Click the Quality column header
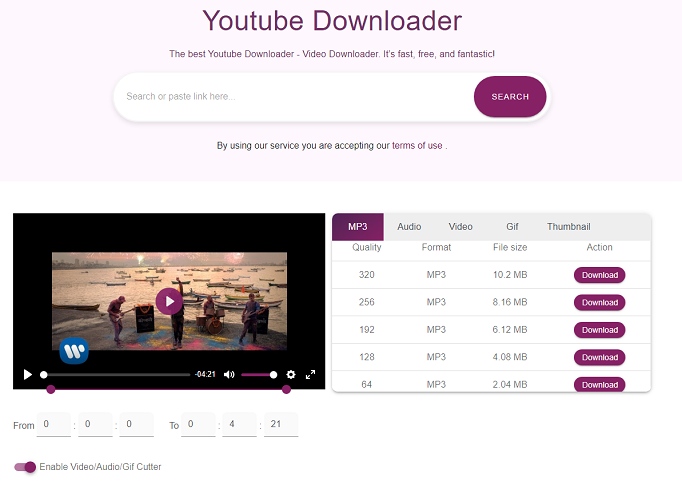 pos(367,247)
